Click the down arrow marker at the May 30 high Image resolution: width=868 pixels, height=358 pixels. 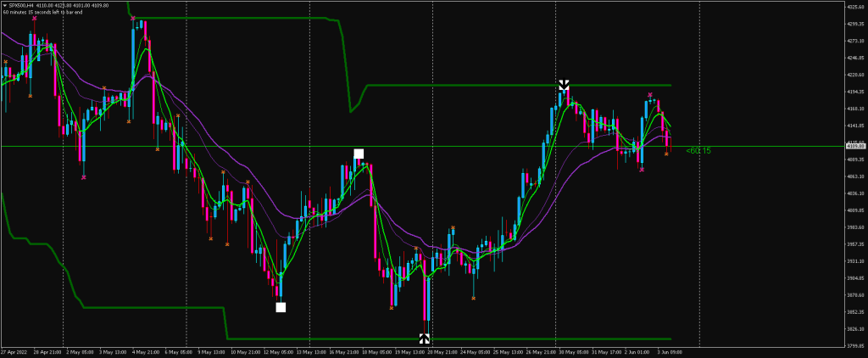tap(564, 85)
